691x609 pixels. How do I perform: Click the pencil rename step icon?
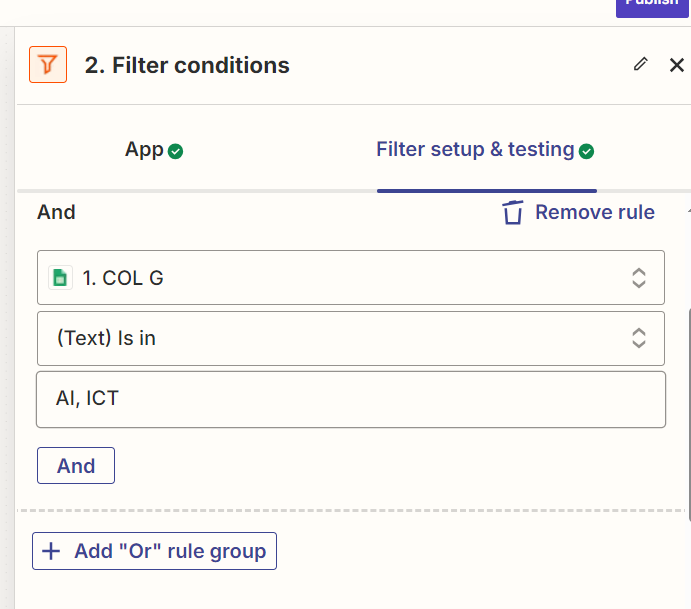click(x=641, y=64)
